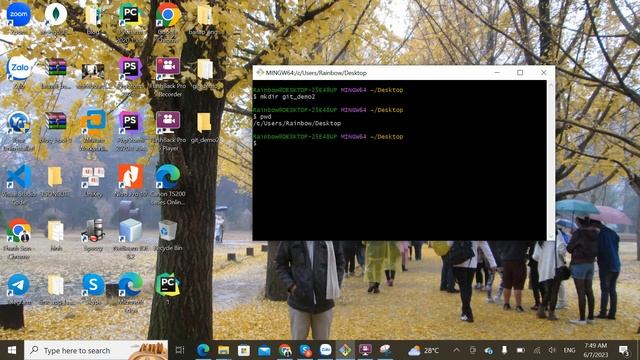The image size is (640, 360).
Task: Open Microsoft Store from the taskbar
Action: (x=244, y=350)
